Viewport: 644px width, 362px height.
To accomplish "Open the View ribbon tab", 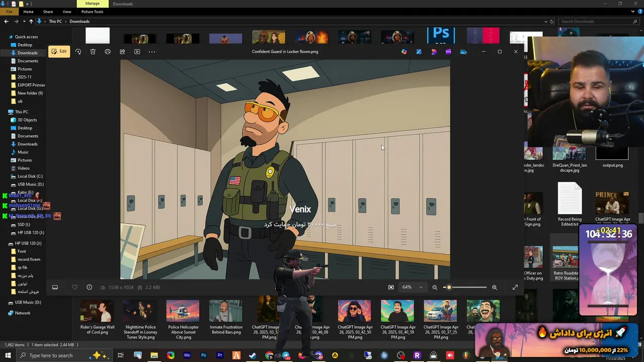I will [x=66, y=12].
